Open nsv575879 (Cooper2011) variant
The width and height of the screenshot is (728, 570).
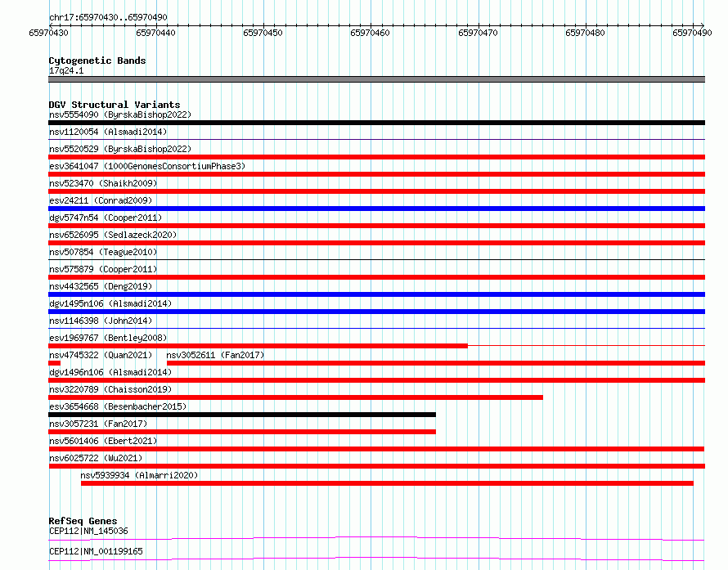pyautogui.click(x=103, y=269)
